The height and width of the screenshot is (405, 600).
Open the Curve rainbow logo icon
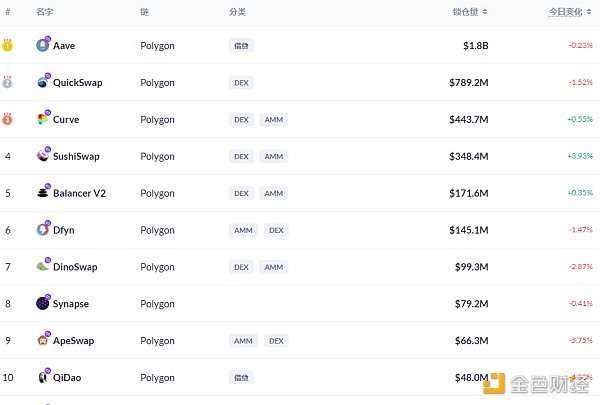click(x=42, y=119)
